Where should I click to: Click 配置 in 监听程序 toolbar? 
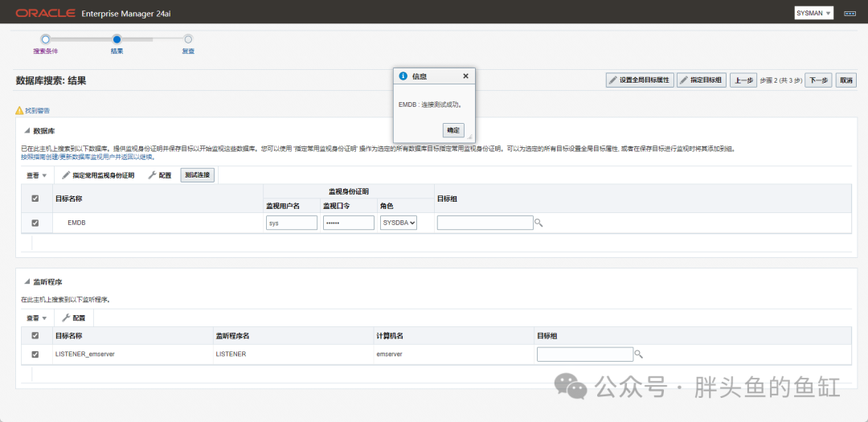click(x=74, y=318)
